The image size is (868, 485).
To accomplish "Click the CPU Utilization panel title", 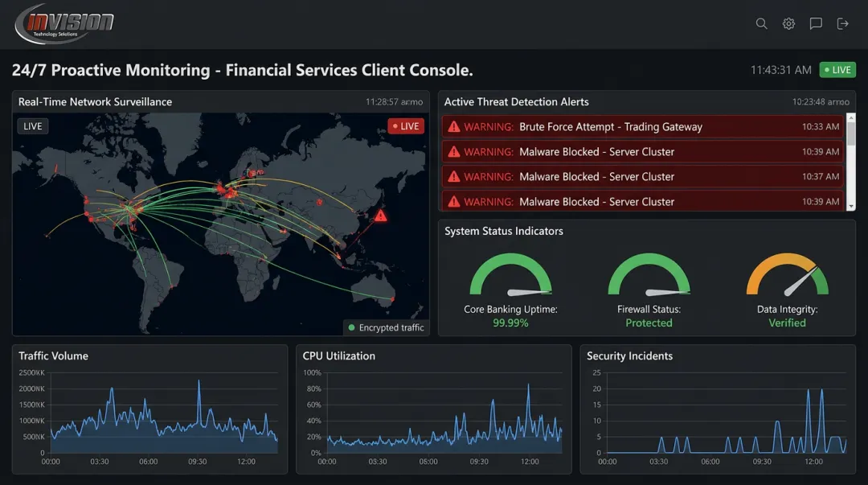I will [x=339, y=356].
